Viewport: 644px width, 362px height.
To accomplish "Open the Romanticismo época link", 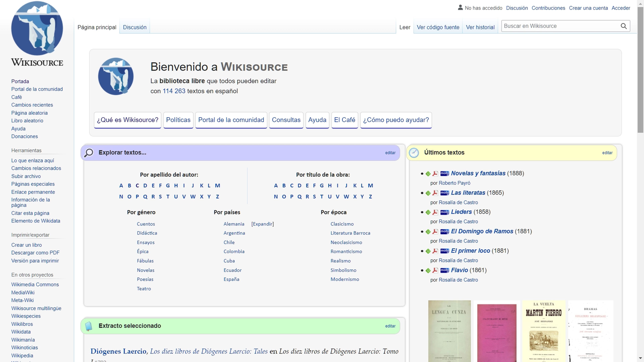I will pos(346,251).
